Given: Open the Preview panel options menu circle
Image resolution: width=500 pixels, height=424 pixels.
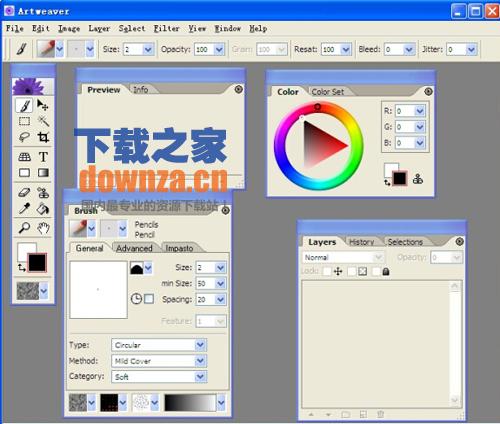Looking at the screenshot, I should point(238,89).
